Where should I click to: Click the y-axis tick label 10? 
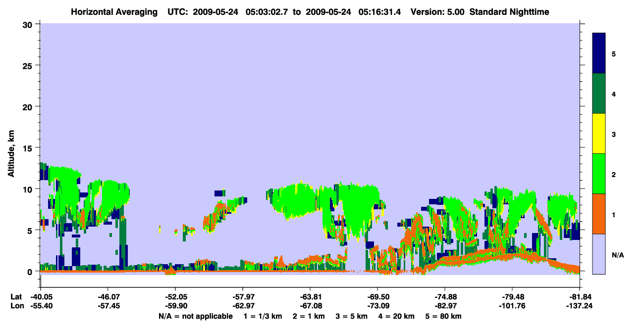29,189
